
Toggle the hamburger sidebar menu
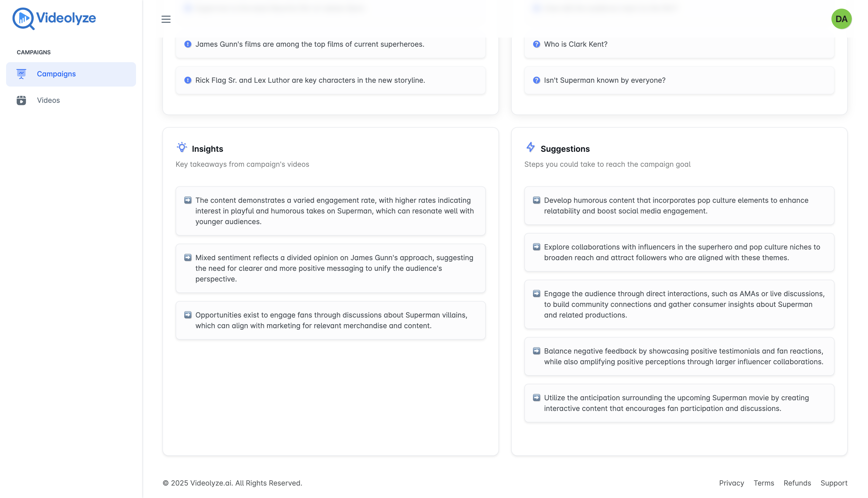166,19
